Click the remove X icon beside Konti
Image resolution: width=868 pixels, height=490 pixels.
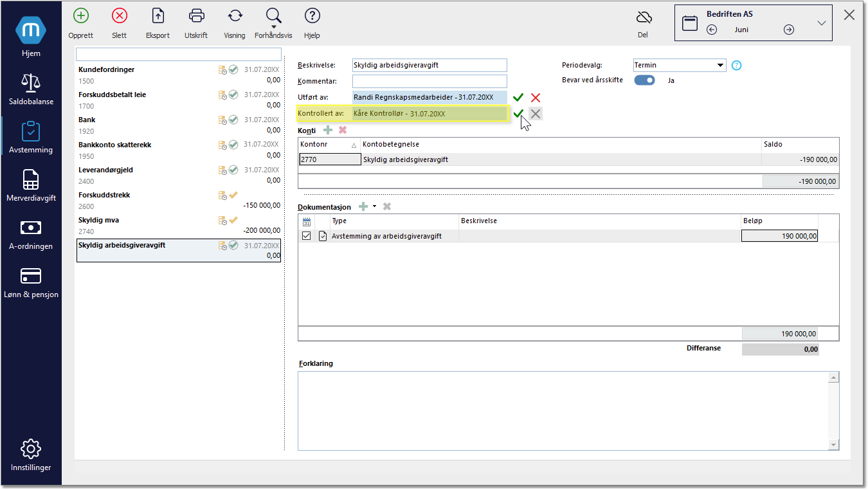(x=343, y=130)
